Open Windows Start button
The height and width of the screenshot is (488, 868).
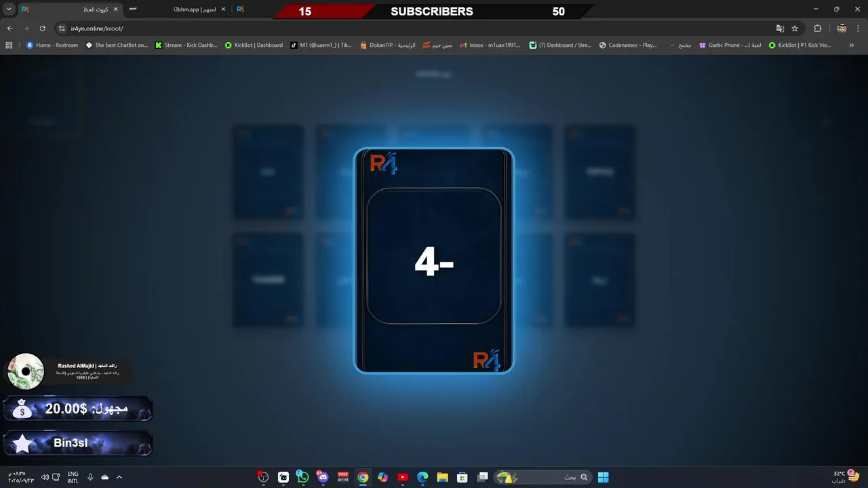(x=603, y=477)
